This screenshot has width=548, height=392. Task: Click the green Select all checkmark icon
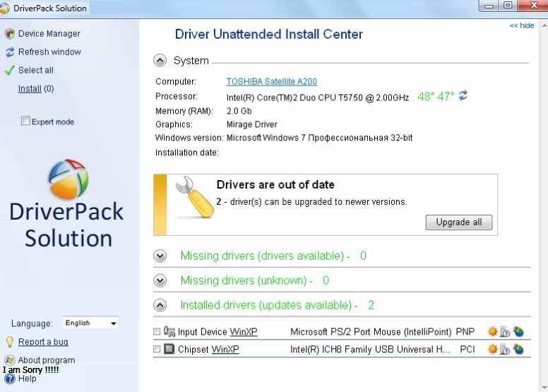[x=9, y=70]
